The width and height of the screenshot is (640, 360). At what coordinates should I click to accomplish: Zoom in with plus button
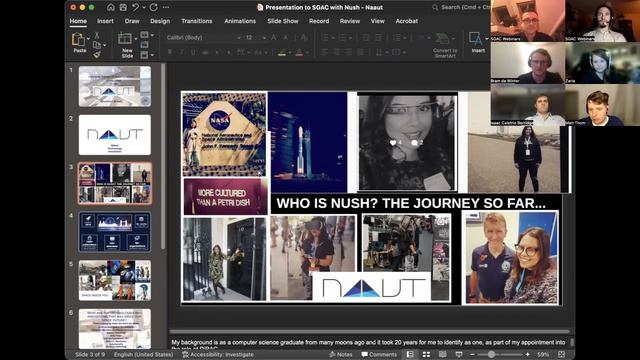[x=527, y=354]
